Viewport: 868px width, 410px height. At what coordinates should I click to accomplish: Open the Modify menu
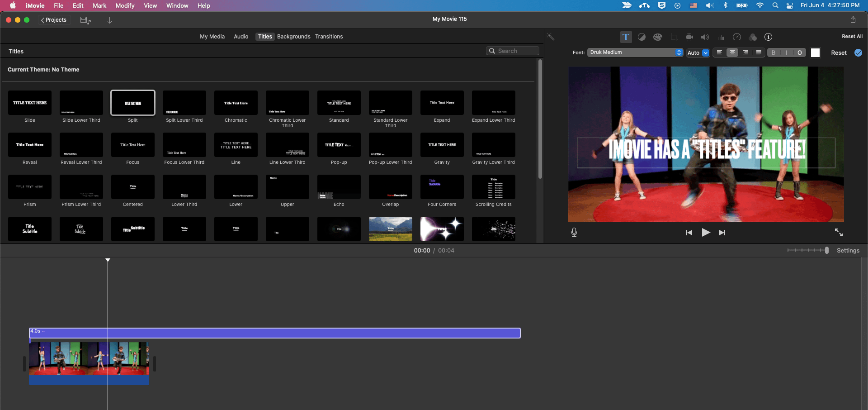point(125,5)
